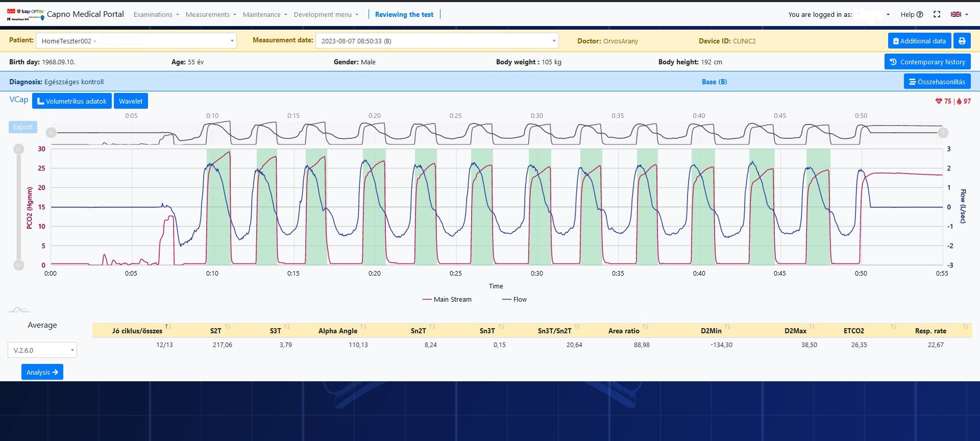Click the heart rate icon
The image size is (980, 441).
click(x=939, y=101)
